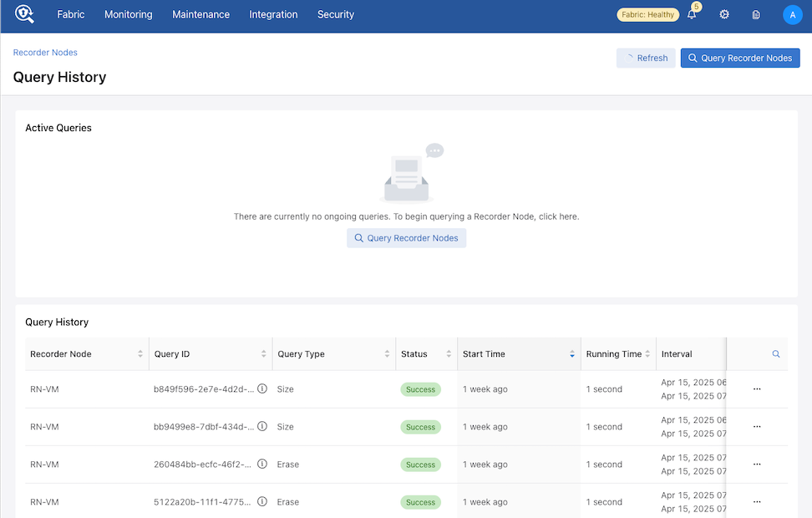
Task: Show info for query bb9499e8-7dbf-434d
Action: (x=262, y=426)
